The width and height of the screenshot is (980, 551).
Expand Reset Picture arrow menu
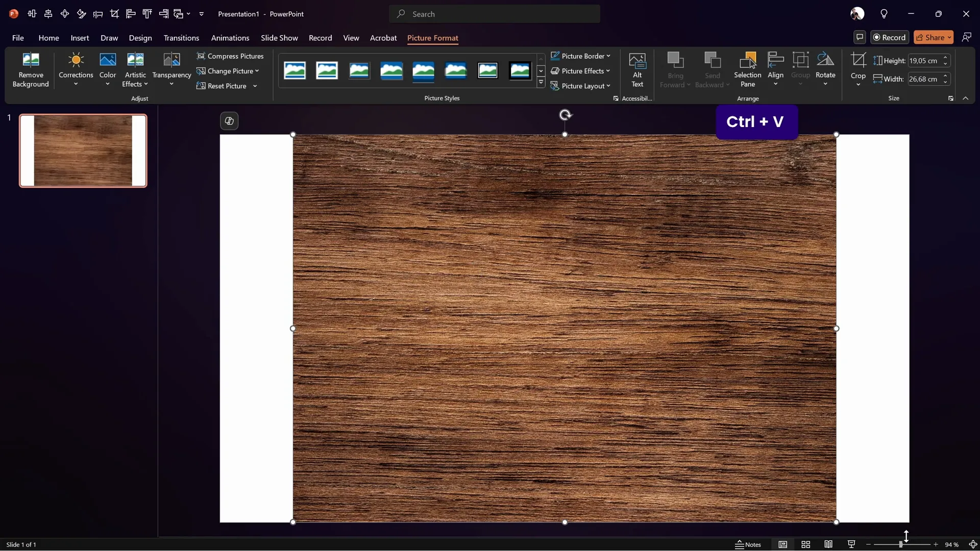(255, 86)
